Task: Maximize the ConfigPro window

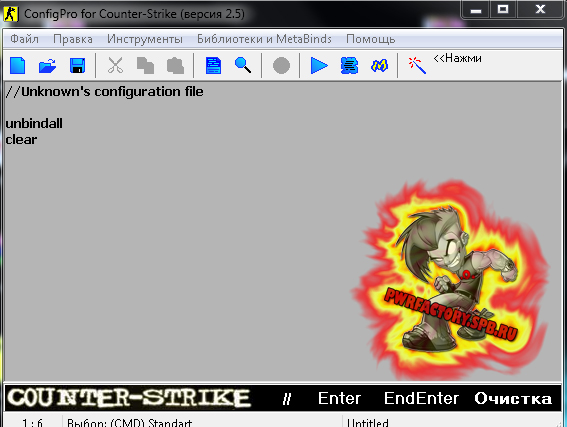Action: (x=503, y=10)
